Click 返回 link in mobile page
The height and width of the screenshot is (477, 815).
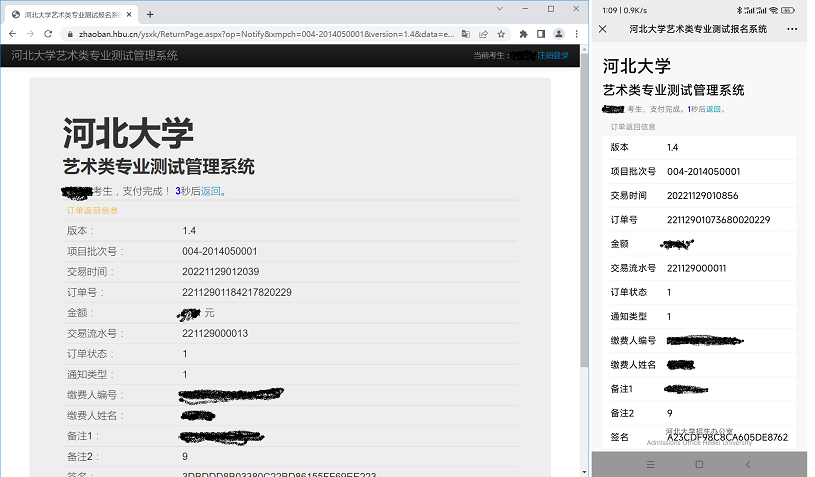pos(713,109)
